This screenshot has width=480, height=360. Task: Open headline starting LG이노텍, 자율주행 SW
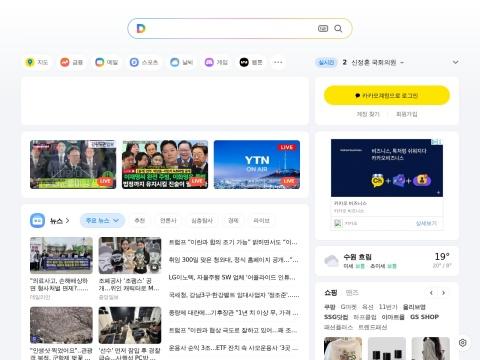(x=232, y=277)
